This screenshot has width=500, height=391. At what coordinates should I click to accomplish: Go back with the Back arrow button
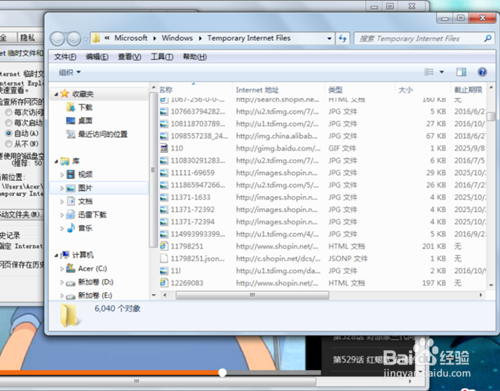click(57, 39)
